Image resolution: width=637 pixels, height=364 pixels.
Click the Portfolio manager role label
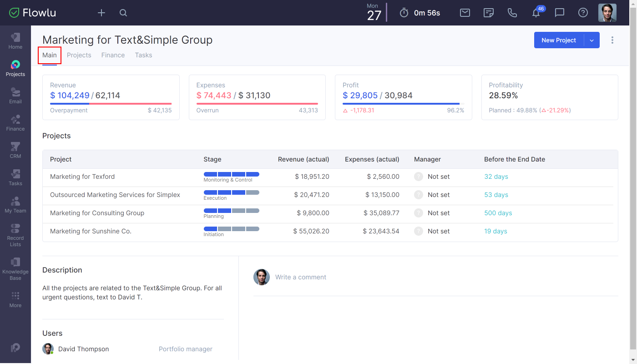pyautogui.click(x=186, y=349)
